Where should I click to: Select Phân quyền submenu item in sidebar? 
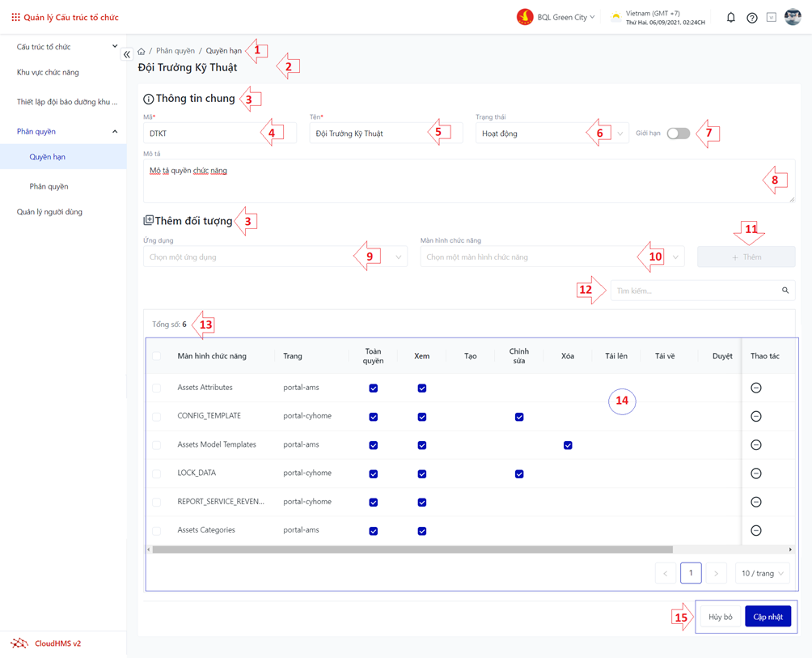tap(49, 186)
